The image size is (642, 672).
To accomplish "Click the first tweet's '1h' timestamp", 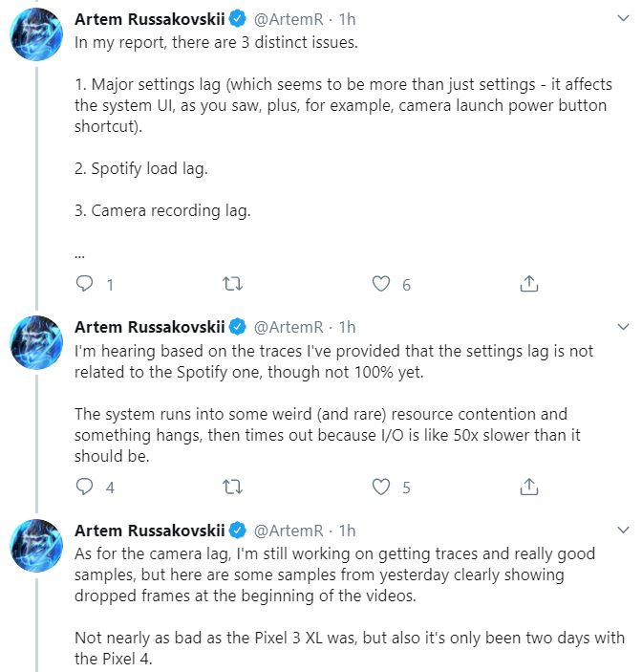I will coord(347,18).
